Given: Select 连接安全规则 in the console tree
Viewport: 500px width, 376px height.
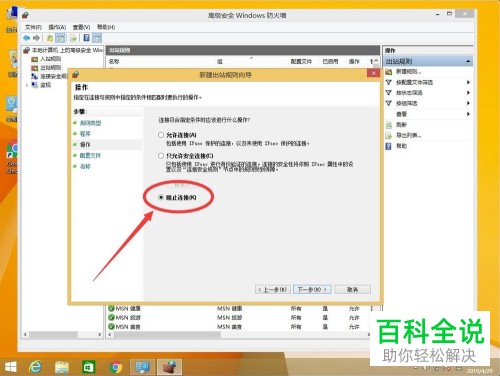Looking at the screenshot, I should 53,76.
